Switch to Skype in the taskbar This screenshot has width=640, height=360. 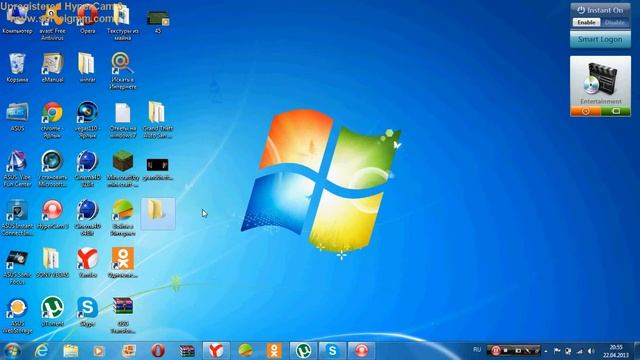tap(333, 351)
